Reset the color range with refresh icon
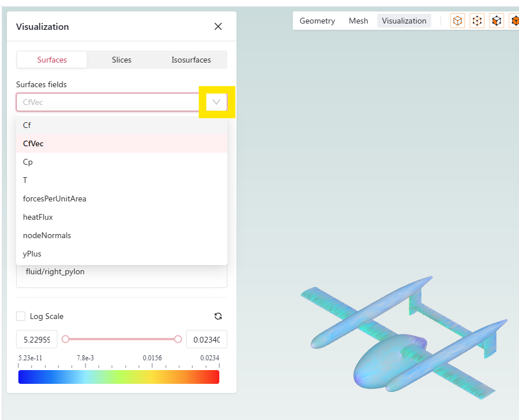This screenshot has height=420, width=519. point(218,316)
